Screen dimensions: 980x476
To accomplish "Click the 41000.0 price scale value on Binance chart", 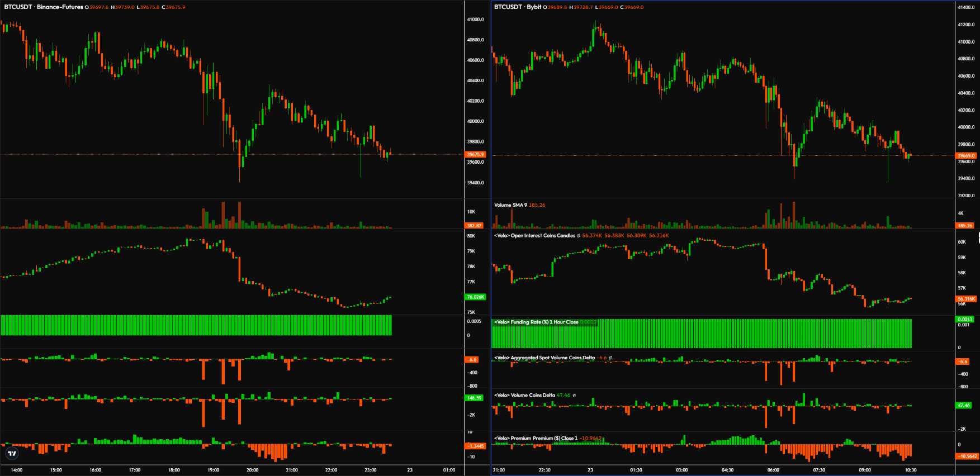I will 476,20.
